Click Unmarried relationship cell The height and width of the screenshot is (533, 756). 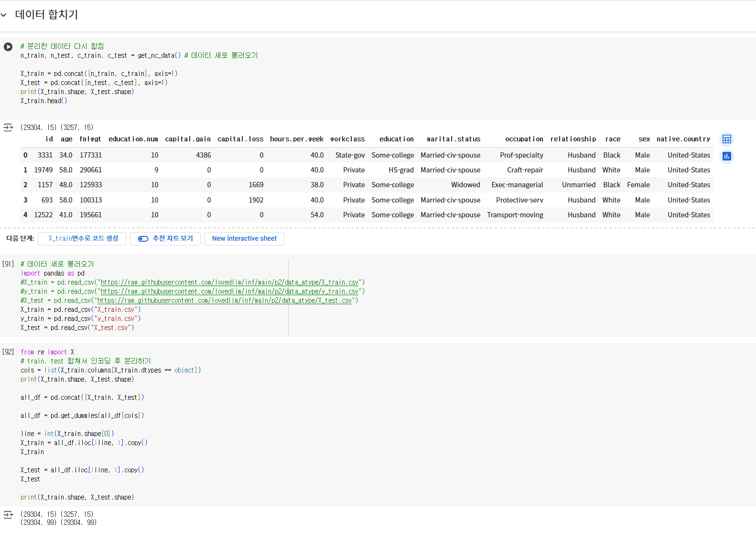coord(579,185)
